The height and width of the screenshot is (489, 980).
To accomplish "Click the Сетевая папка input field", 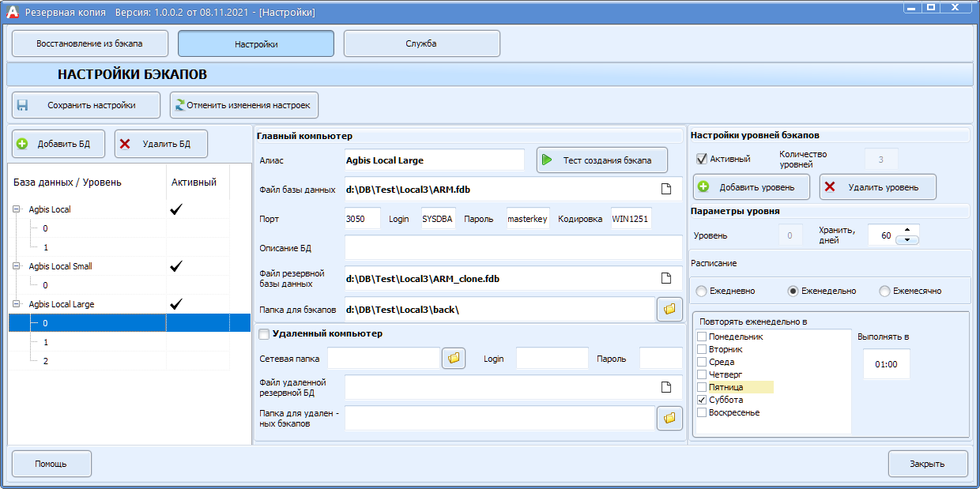I will (384, 359).
